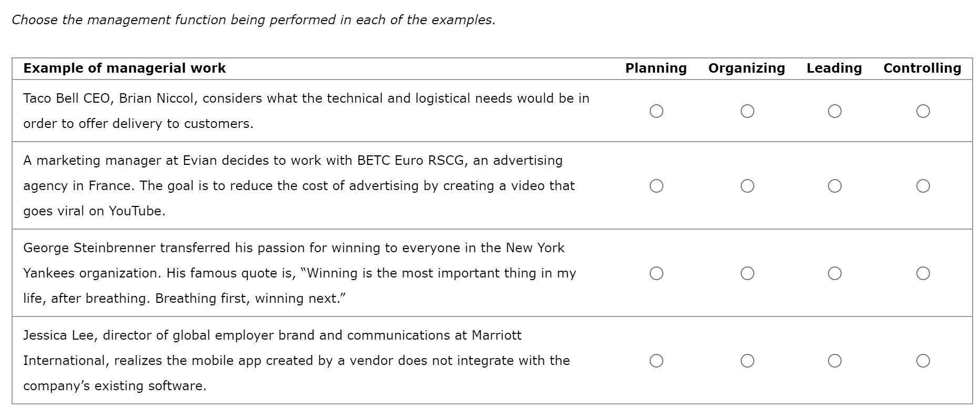This screenshot has height=416, width=980.
Task: Select Planning for the Taco Bell example
Action: 656,111
